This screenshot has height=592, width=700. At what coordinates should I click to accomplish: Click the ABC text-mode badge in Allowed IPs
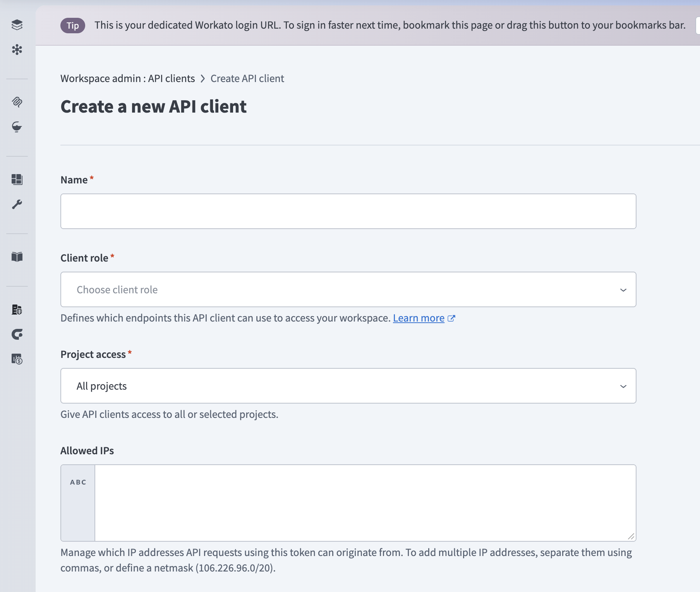pos(78,482)
